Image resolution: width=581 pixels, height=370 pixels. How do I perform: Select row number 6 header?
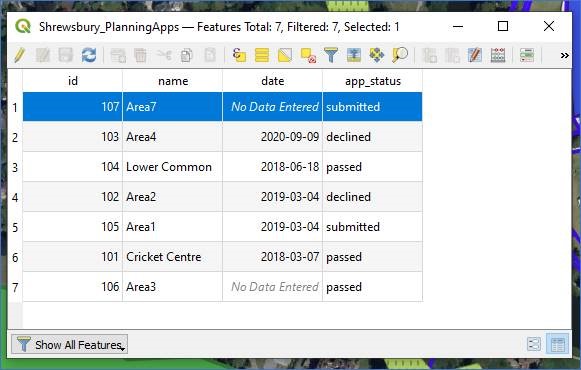(x=15, y=257)
